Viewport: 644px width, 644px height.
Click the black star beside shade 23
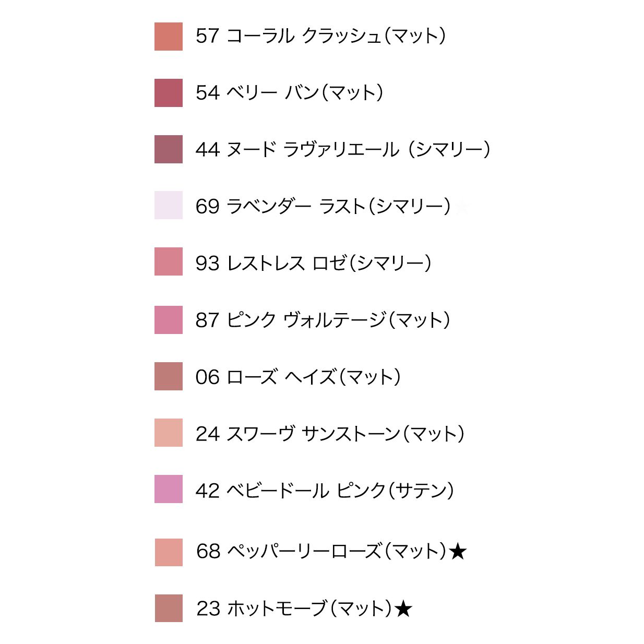click(x=403, y=609)
